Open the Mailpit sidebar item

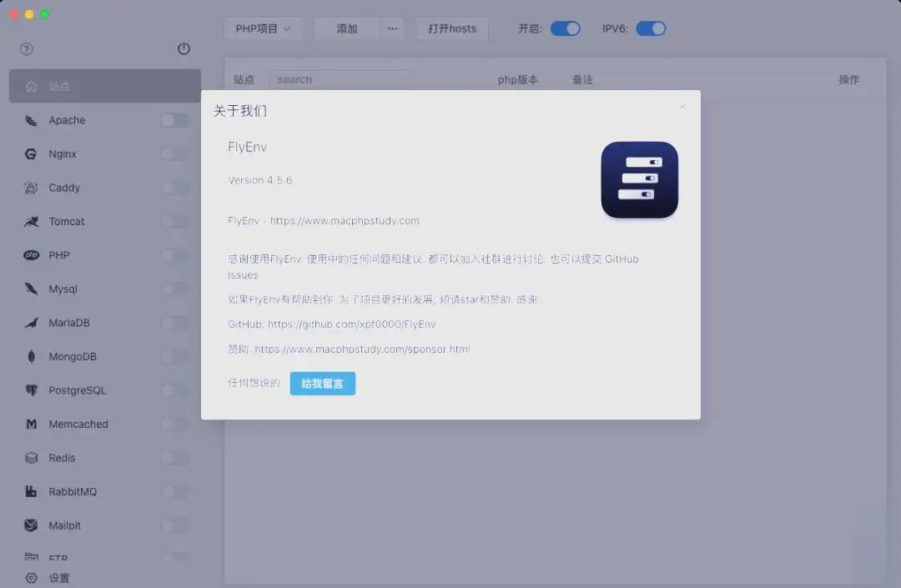coord(105,525)
